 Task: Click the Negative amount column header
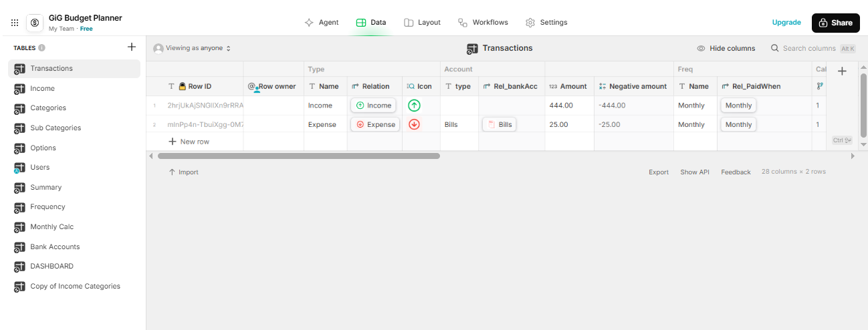(x=634, y=86)
